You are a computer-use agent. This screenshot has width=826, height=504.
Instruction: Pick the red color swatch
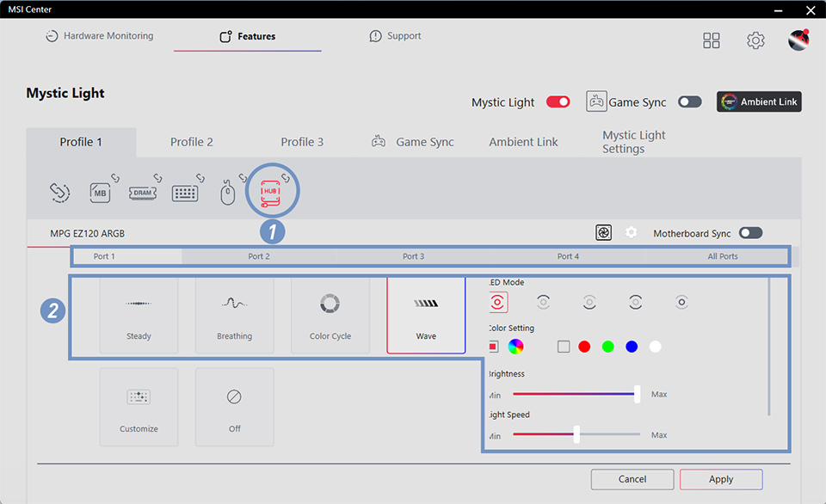(x=585, y=347)
